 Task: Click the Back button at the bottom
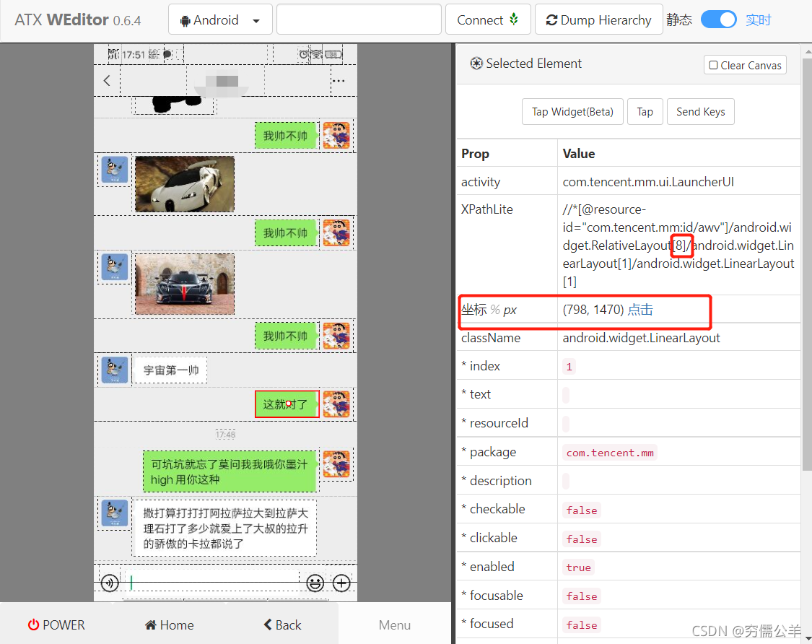(282, 625)
